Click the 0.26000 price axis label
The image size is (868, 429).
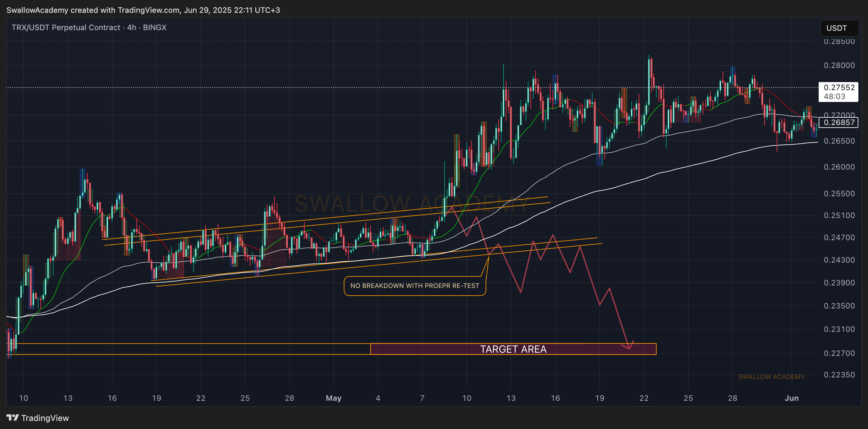click(x=839, y=167)
